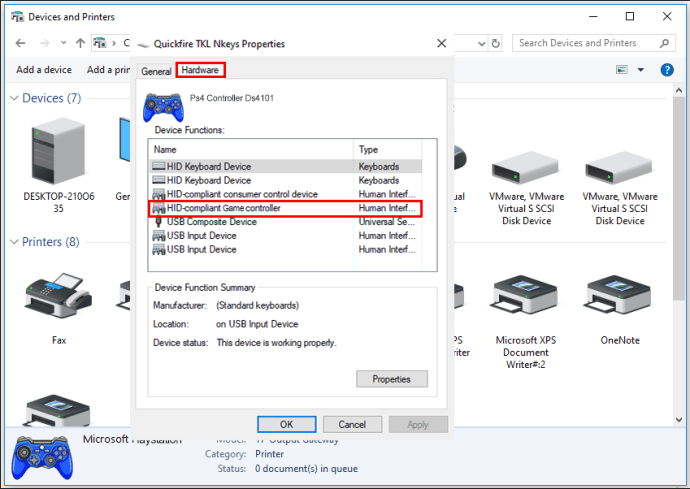Open the Hardware tab
690x489 pixels.
pos(200,70)
